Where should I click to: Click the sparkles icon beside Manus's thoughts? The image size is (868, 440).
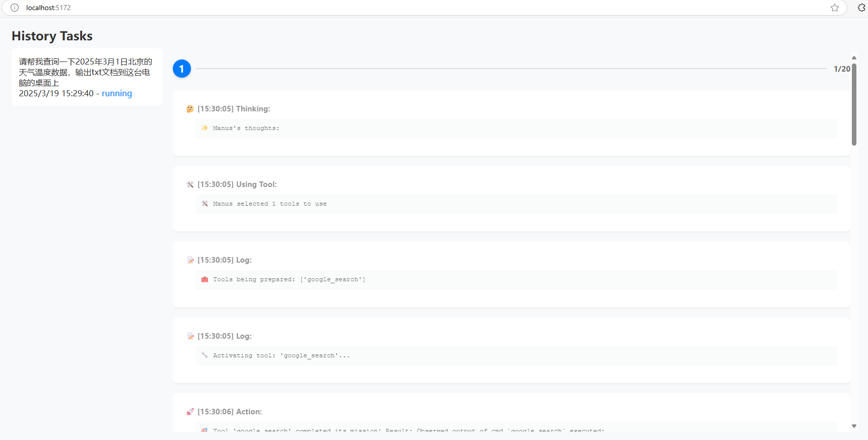click(x=205, y=128)
